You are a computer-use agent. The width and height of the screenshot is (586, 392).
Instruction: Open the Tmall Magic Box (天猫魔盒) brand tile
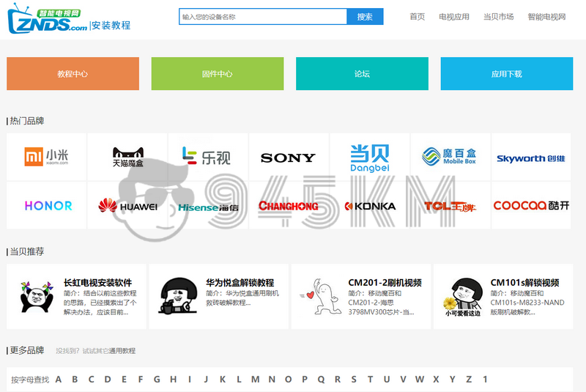[127, 157]
